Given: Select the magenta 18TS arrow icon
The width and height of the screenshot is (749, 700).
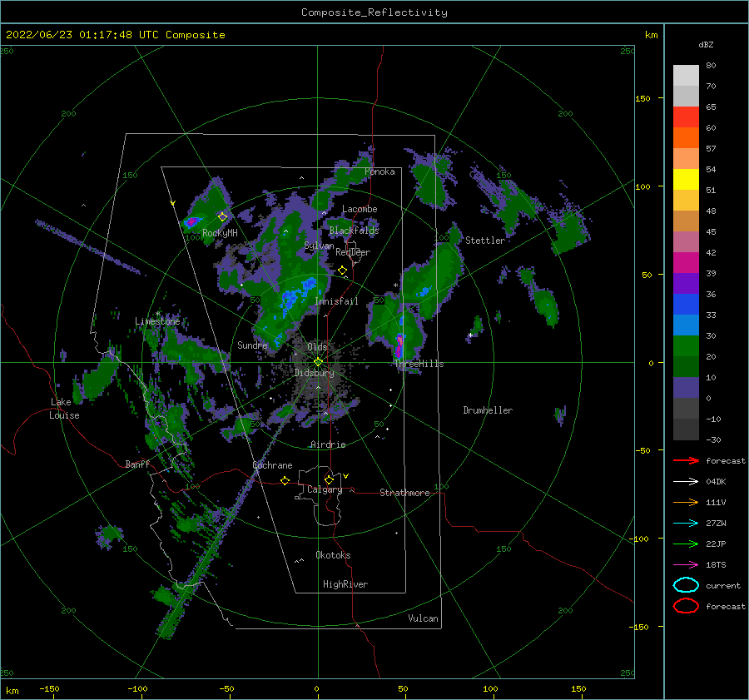Looking at the screenshot, I should [x=686, y=565].
